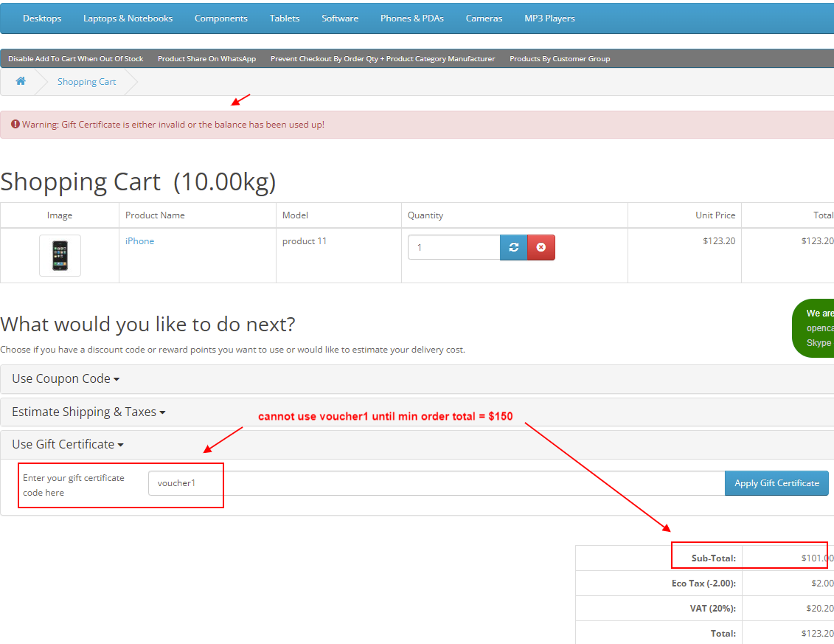The image size is (834, 644).
Task: Click the Apply Gift Certificate button
Action: [x=776, y=482]
